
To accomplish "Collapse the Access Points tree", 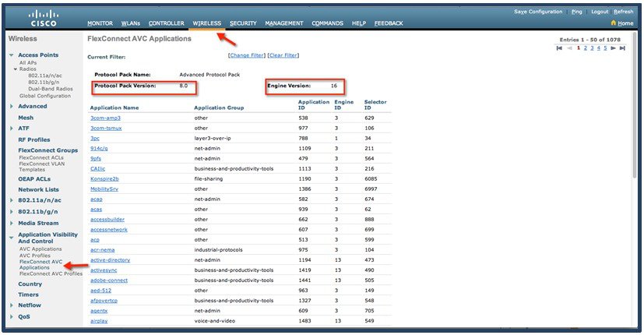I will click(x=12, y=55).
